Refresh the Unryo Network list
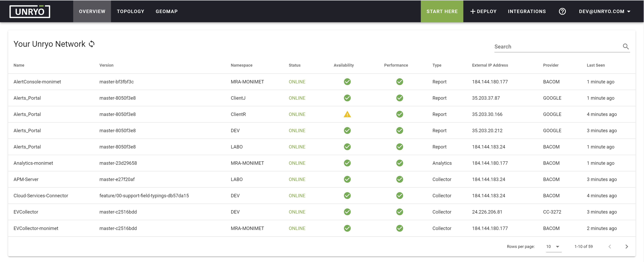The height and width of the screenshot is (262, 644). [92, 44]
